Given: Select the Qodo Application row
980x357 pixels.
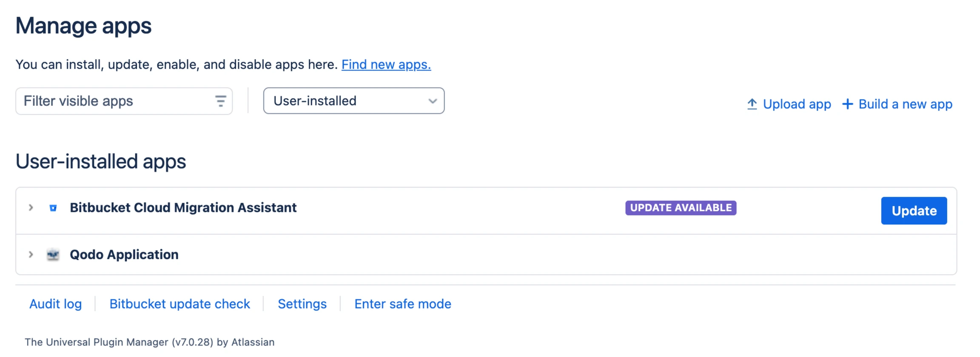Looking at the screenshot, I should (124, 255).
